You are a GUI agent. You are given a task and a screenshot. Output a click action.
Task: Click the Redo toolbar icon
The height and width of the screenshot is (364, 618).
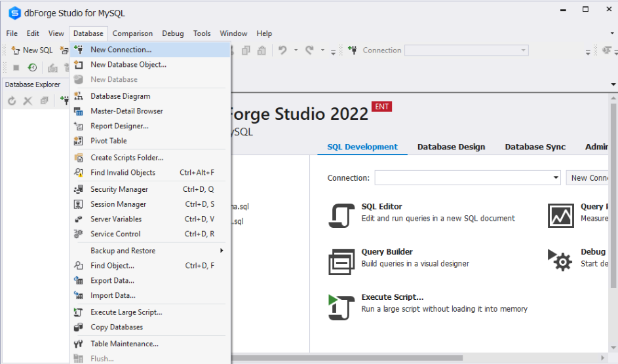pos(309,50)
